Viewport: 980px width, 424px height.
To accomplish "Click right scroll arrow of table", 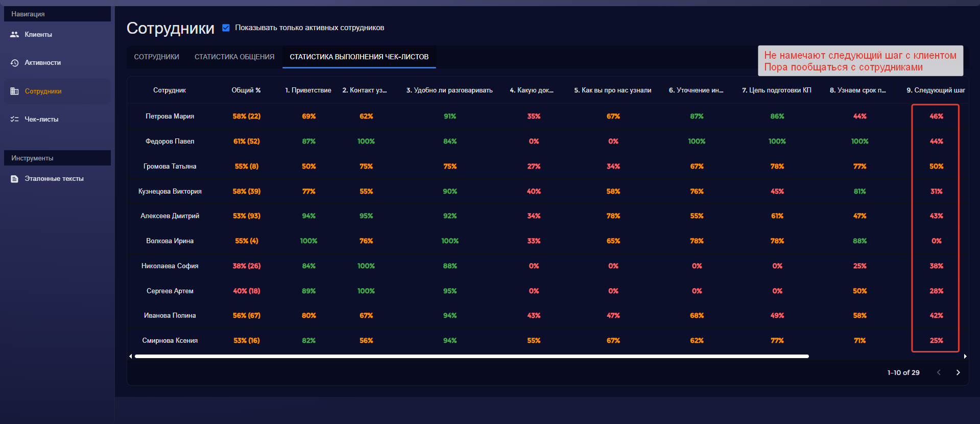I will pos(965,356).
